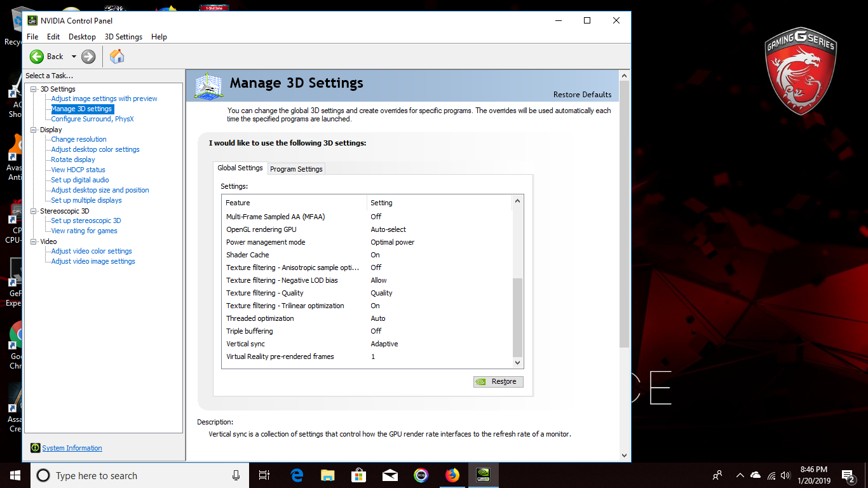Image resolution: width=868 pixels, height=488 pixels.
Task: Open the RGB app taskbar icon
Action: point(421,475)
